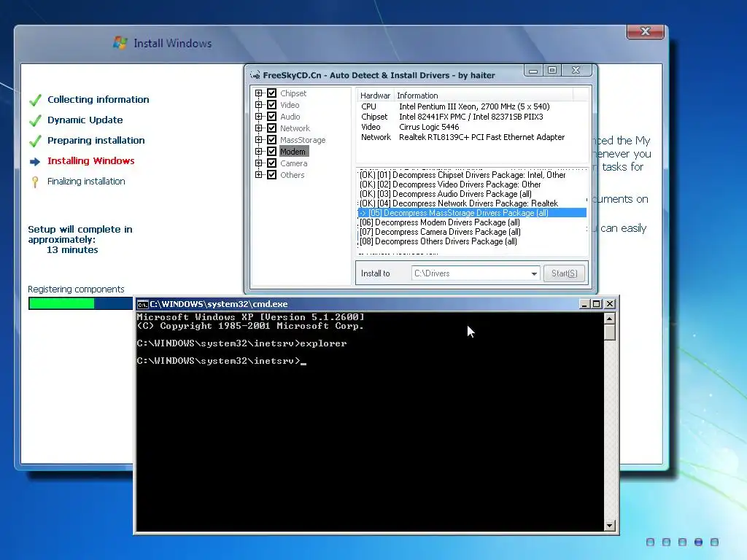Screen dimensions: 747x560
Task: Close the cmd.exe window
Action: point(609,304)
